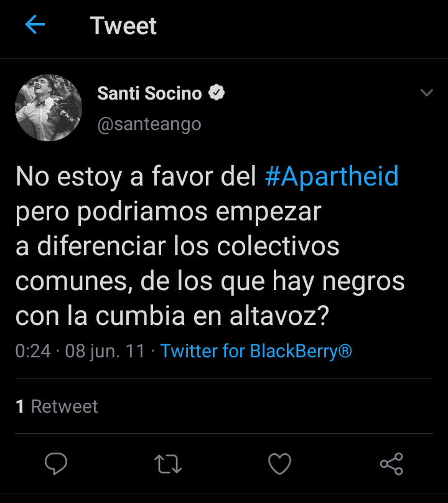The image size is (448, 503).
Task: Tap the Tweet header title
Action: (x=123, y=26)
